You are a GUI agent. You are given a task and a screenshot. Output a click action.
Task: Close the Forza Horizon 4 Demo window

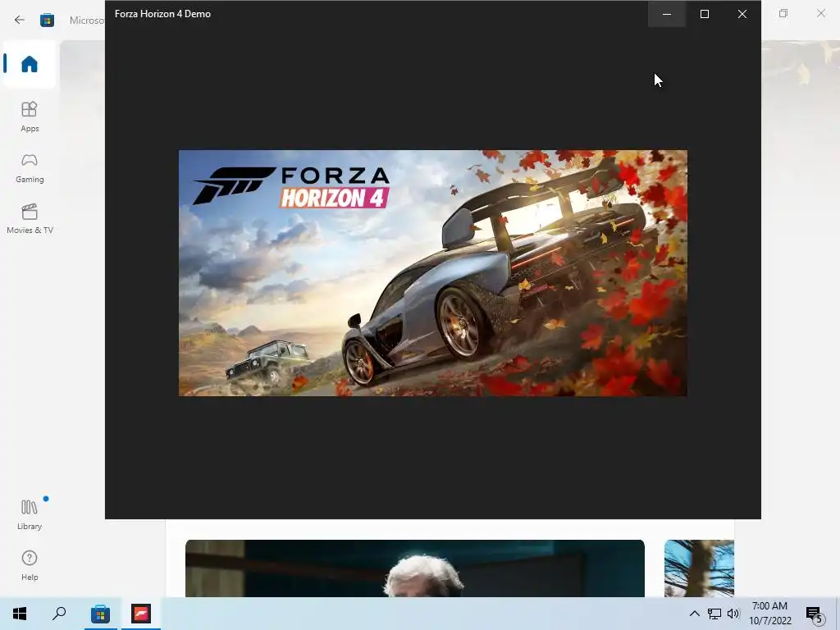(x=742, y=14)
